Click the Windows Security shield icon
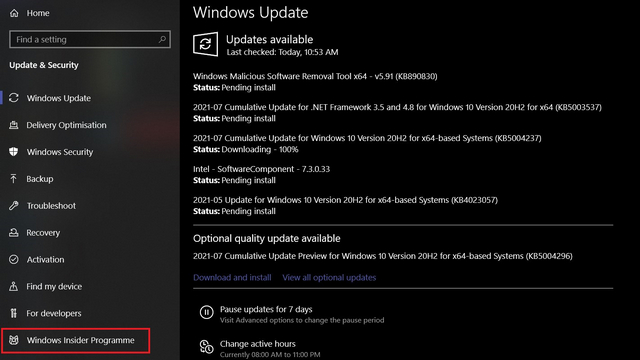Viewport: 640px width, 360px height. click(x=14, y=152)
